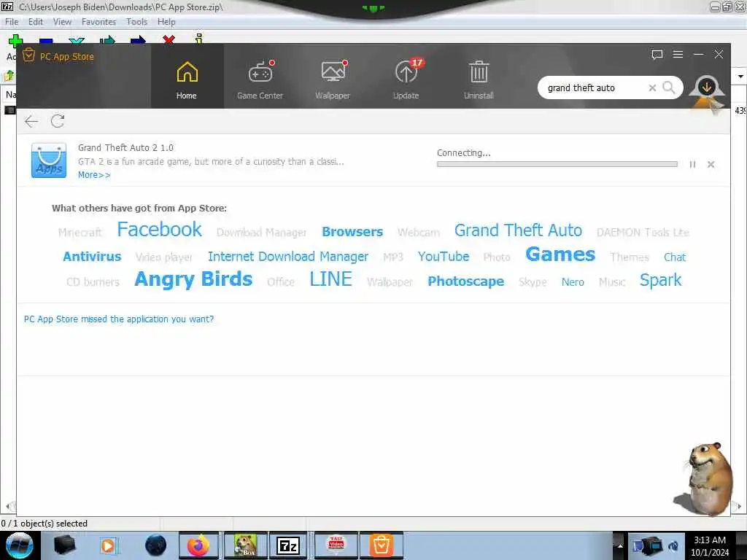
Task: Open the Home tab in PC App Store
Action: (187, 76)
